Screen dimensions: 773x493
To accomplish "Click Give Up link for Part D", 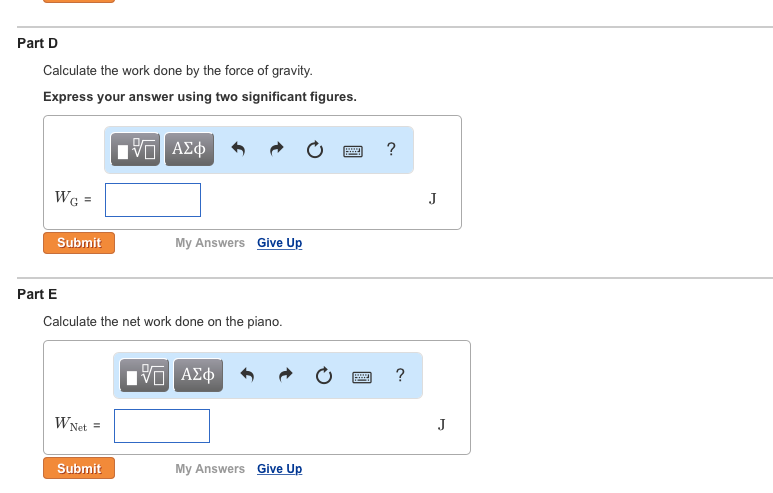I will [280, 243].
